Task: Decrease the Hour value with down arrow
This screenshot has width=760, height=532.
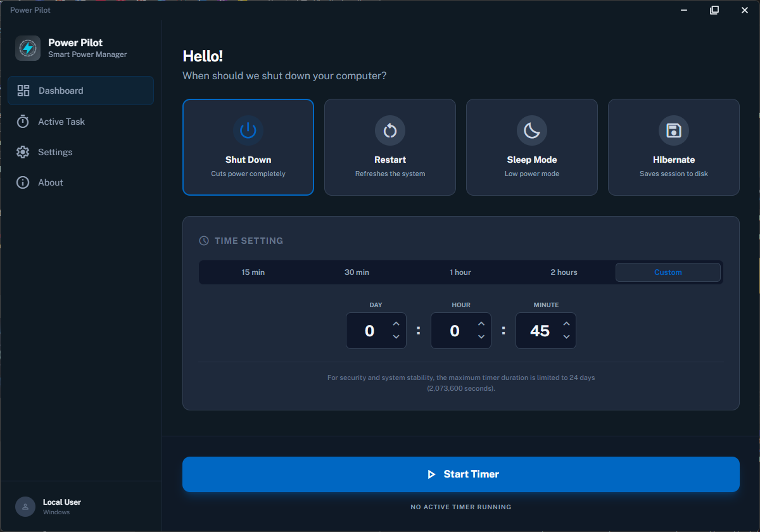Action: (x=481, y=337)
